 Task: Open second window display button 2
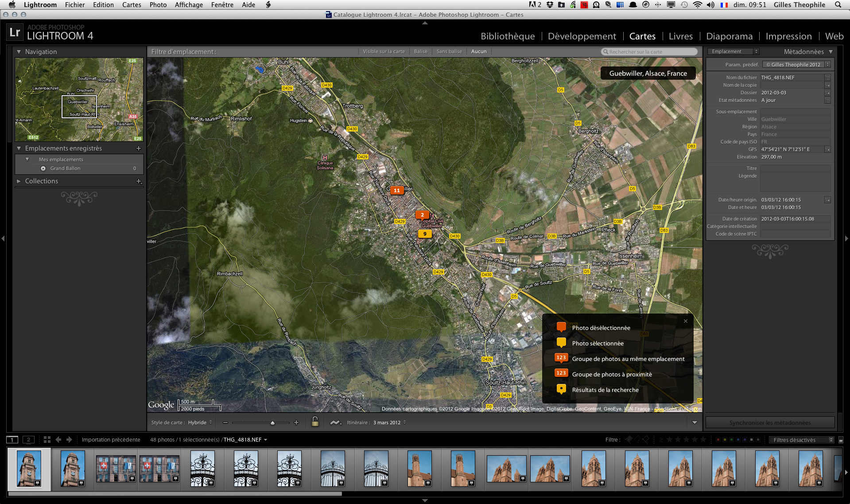point(28,440)
